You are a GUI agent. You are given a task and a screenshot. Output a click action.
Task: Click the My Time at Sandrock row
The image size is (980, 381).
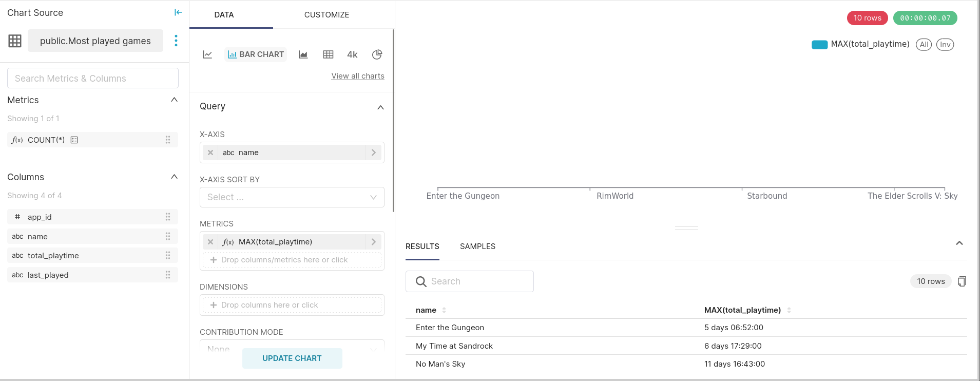point(686,346)
